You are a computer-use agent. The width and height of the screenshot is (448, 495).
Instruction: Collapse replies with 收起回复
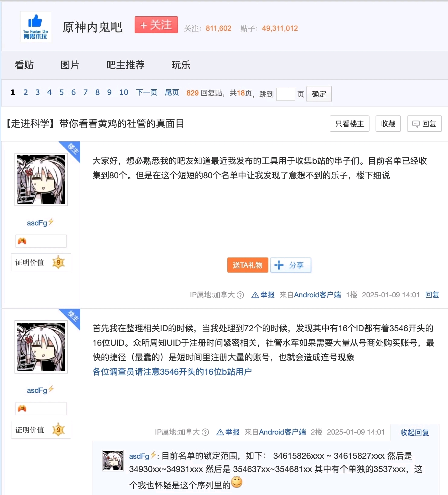pos(414,432)
